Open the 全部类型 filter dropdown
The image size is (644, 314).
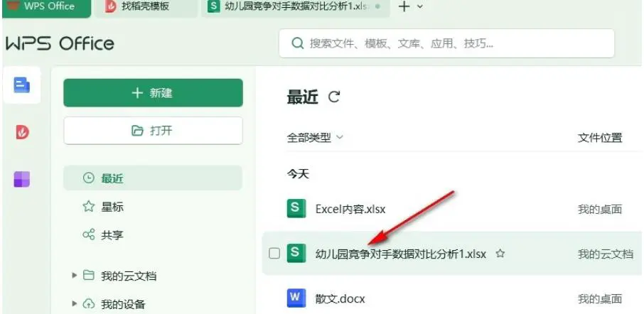pyautogui.click(x=315, y=138)
